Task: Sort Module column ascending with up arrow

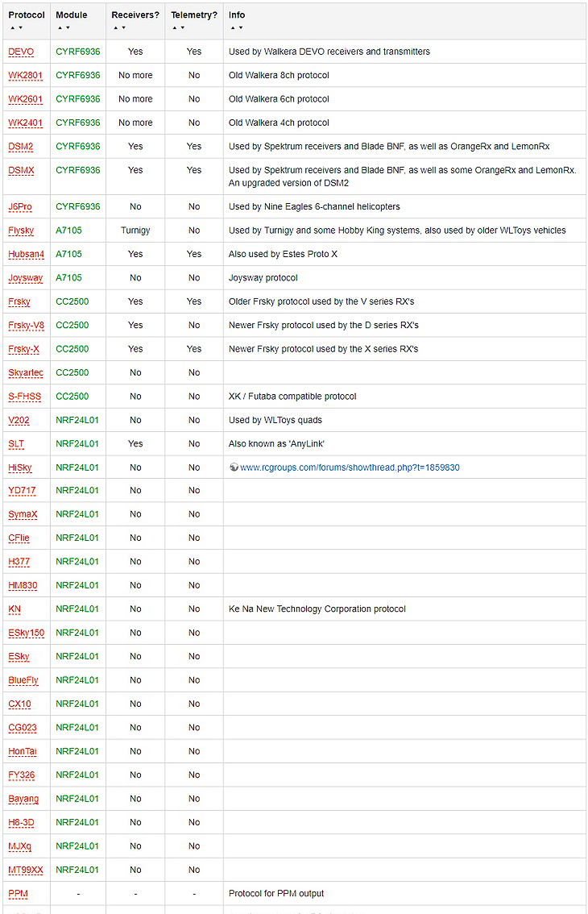Action: (60, 27)
